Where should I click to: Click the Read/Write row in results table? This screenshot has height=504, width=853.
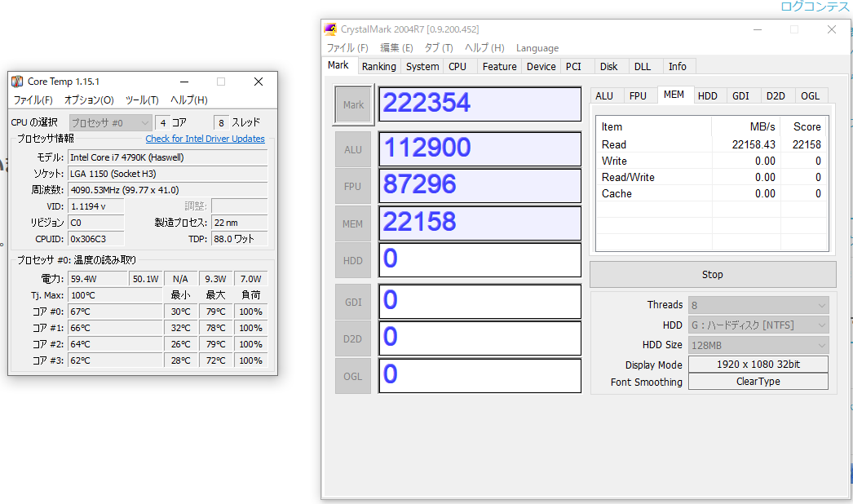tap(712, 178)
